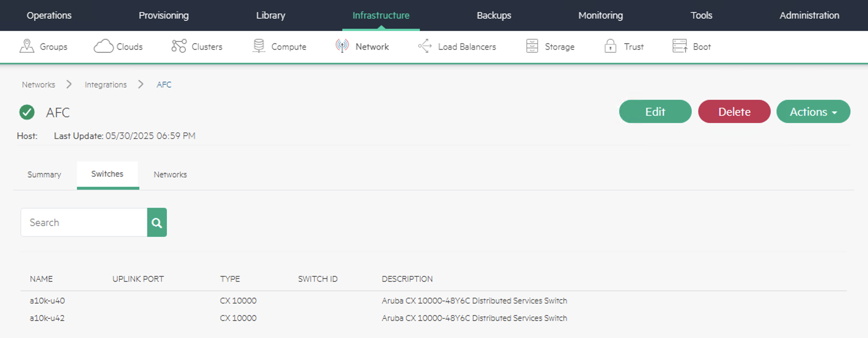Viewport: 868px width, 338px height.
Task: Click the Trust padlock icon
Action: [x=611, y=46]
